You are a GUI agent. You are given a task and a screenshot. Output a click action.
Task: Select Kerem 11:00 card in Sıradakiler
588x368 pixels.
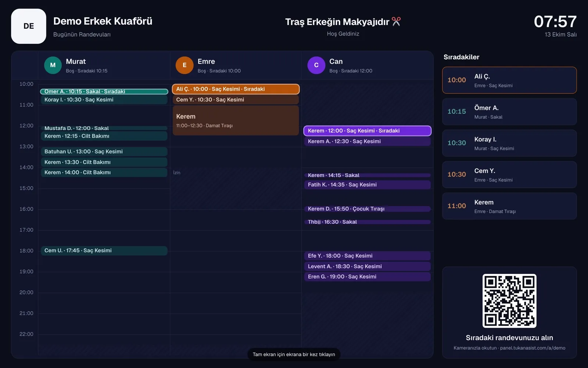pos(509,206)
